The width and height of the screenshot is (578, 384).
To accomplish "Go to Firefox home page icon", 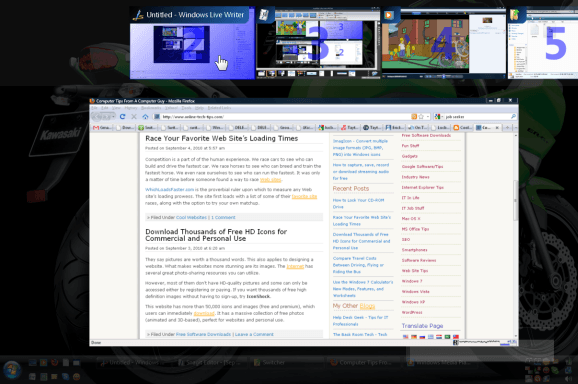I will [x=145, y=116].
